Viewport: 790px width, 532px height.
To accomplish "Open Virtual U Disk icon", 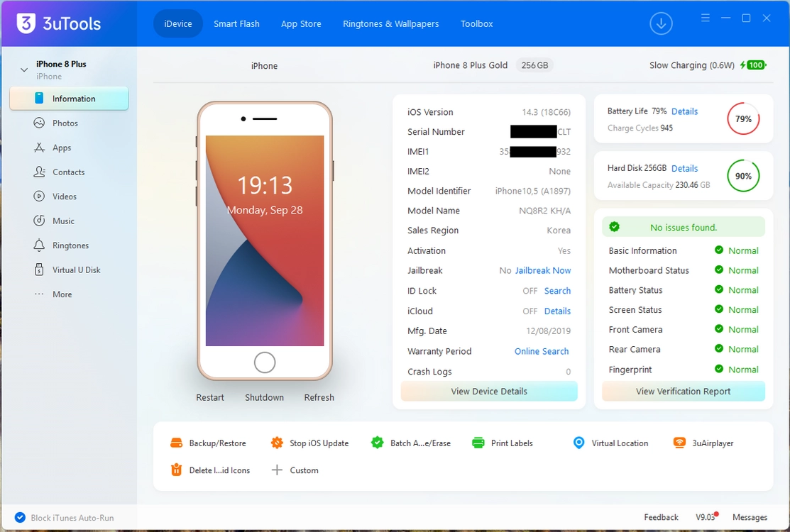I will point(39,270).
